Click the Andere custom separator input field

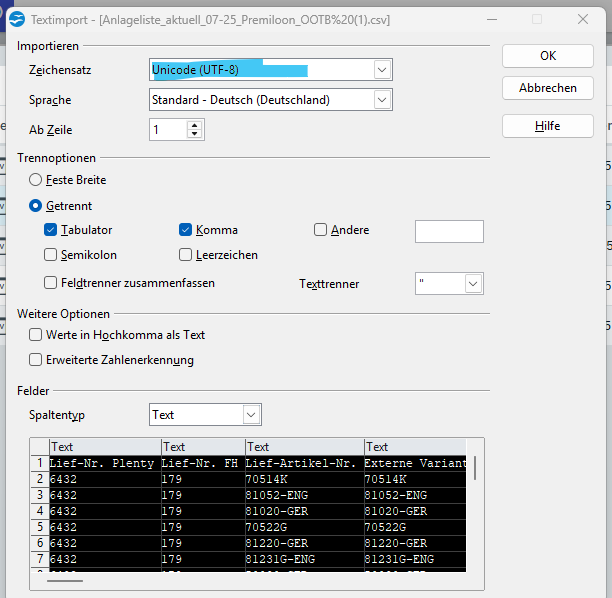point(449,231)
